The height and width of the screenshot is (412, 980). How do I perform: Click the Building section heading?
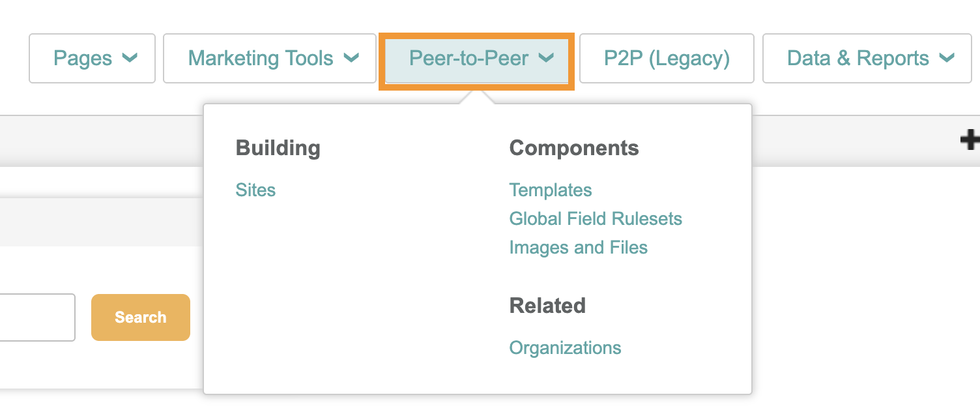pyautogui.click(x=278, y=148)
